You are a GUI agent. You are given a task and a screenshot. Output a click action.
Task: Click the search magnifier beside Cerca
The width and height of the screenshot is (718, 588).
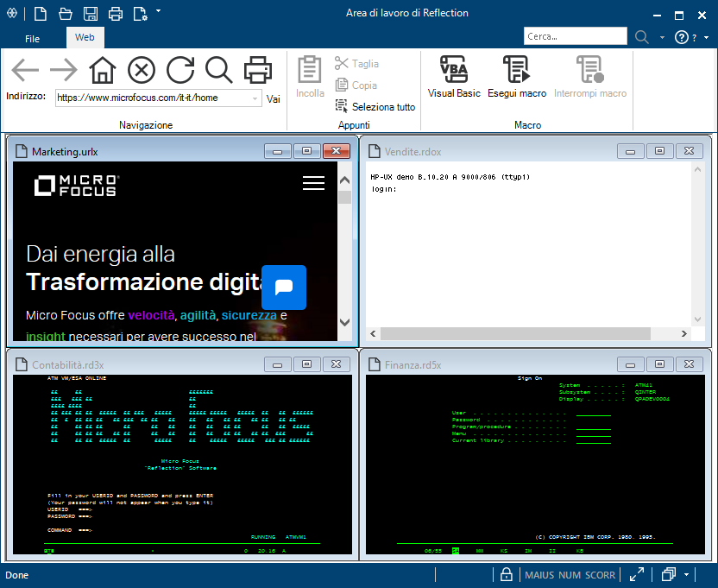coord(642,36)
